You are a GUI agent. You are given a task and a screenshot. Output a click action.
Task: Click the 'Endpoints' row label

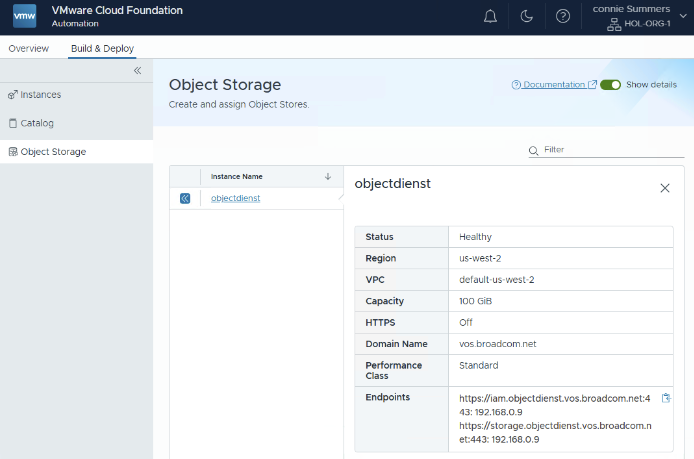click(387, 397)
